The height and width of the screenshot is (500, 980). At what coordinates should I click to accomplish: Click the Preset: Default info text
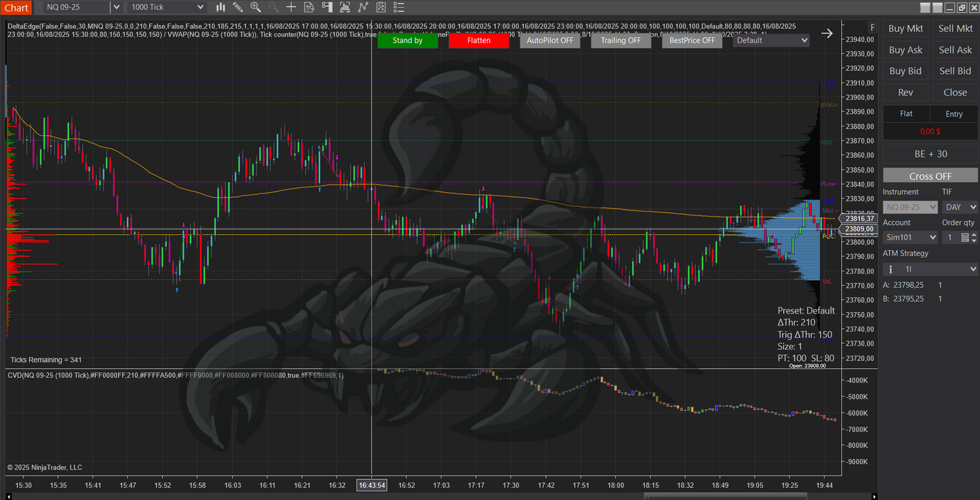point(806,311)
